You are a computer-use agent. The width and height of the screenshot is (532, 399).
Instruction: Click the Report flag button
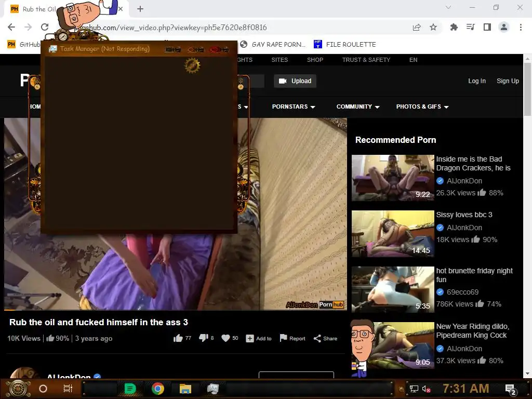click(x=292, y=338)
